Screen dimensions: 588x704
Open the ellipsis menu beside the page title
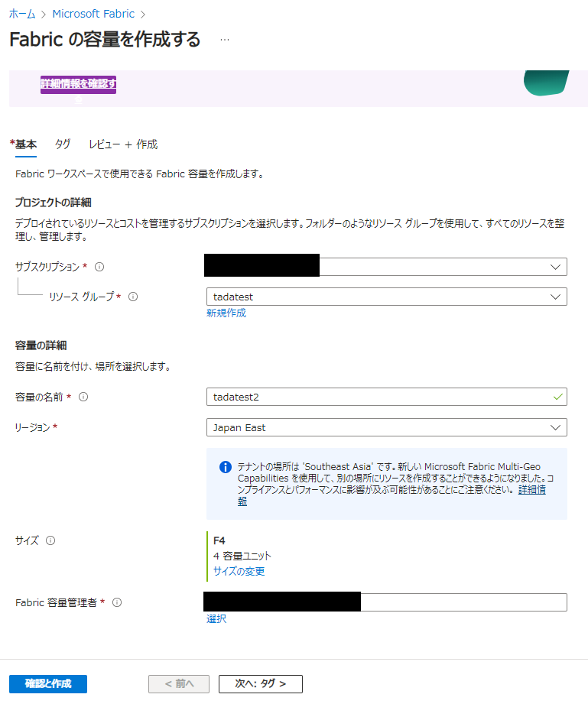point(225,40)
